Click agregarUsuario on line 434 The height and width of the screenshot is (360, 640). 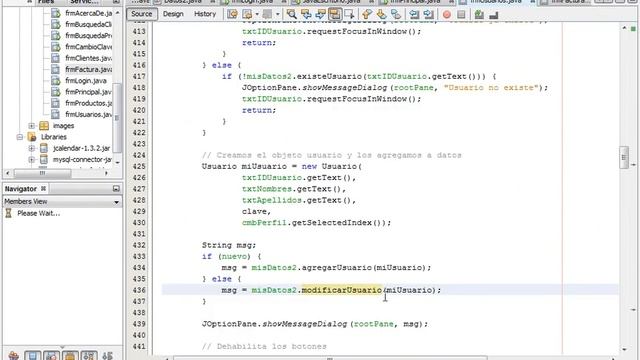[x=337, y=267]
